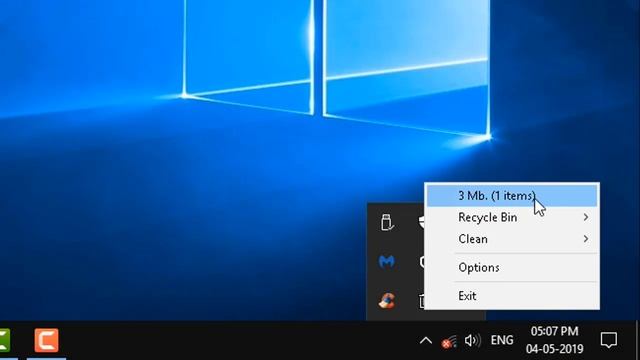Screen dimensions: 640x360
Task: Select Exit in the context menu
Action: click(512, 296)
